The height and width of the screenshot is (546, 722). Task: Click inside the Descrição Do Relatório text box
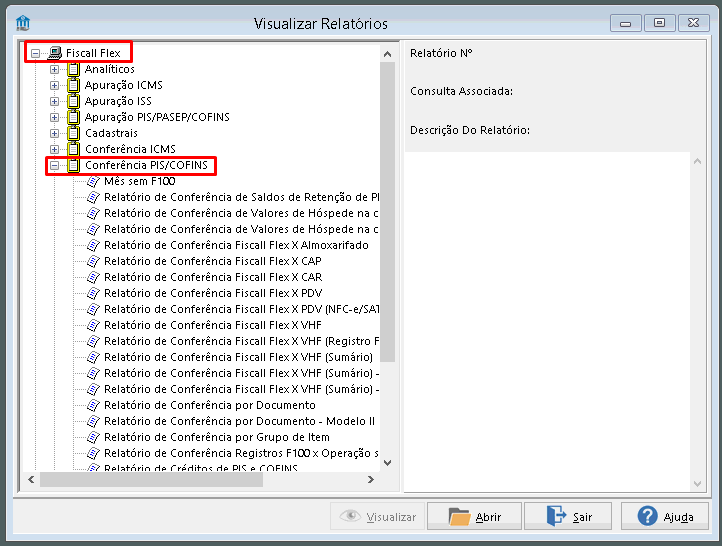547,322
